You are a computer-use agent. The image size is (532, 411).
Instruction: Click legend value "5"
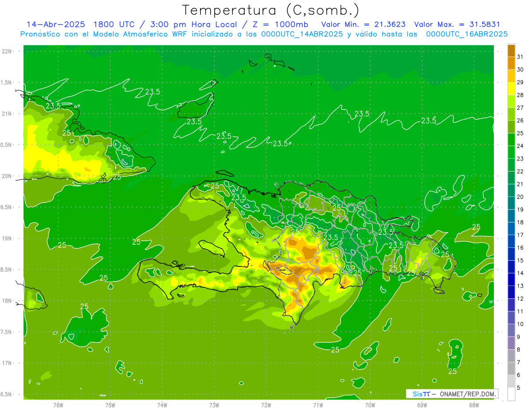519,388
